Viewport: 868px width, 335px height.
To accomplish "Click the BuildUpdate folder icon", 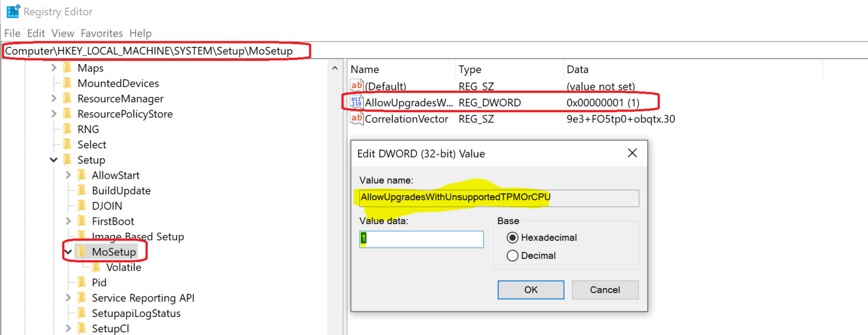I will coord(82,190).
